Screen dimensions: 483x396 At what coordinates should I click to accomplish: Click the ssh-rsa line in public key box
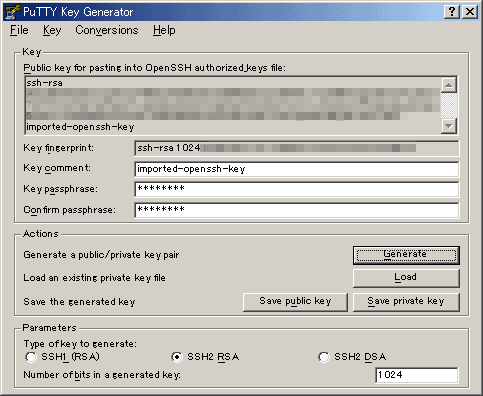[44, 83]
